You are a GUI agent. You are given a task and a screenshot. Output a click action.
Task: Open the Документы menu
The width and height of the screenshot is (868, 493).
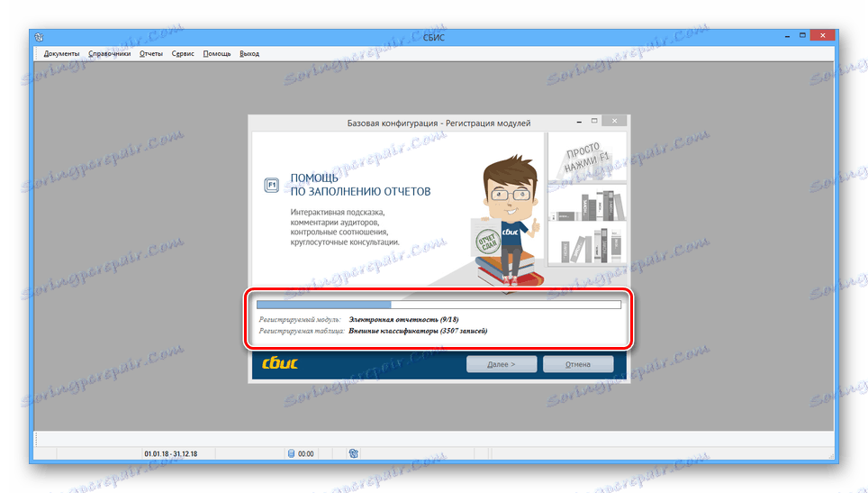click(x=61, y=54)
